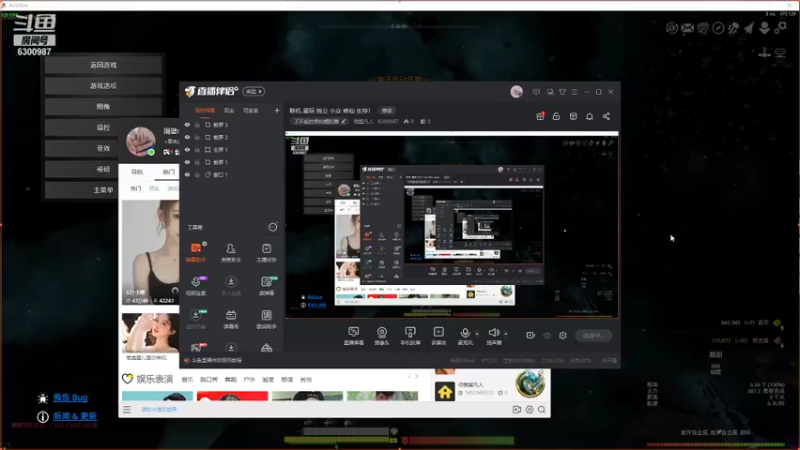Open the woman in black top thumbnail
The width and height of the screenshot is (800, 450).
[150, 253]
